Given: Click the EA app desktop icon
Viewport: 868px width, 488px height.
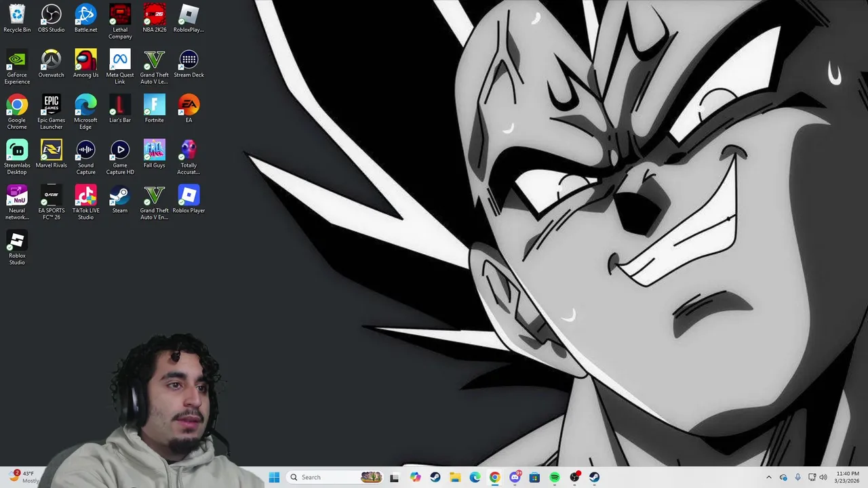Looking at the screenshot, I should pyautogui.click(x=189, y=109).
